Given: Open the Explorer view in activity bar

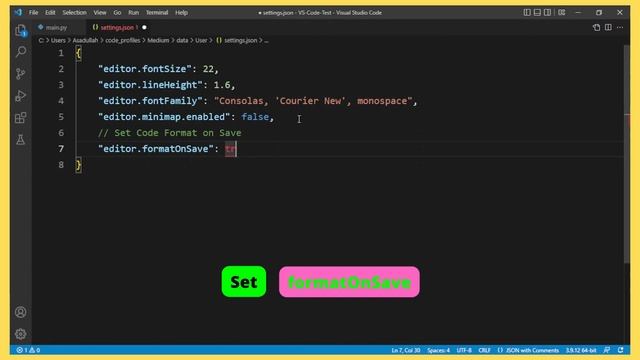Looking at the screenshot, I should pos(20,30).
